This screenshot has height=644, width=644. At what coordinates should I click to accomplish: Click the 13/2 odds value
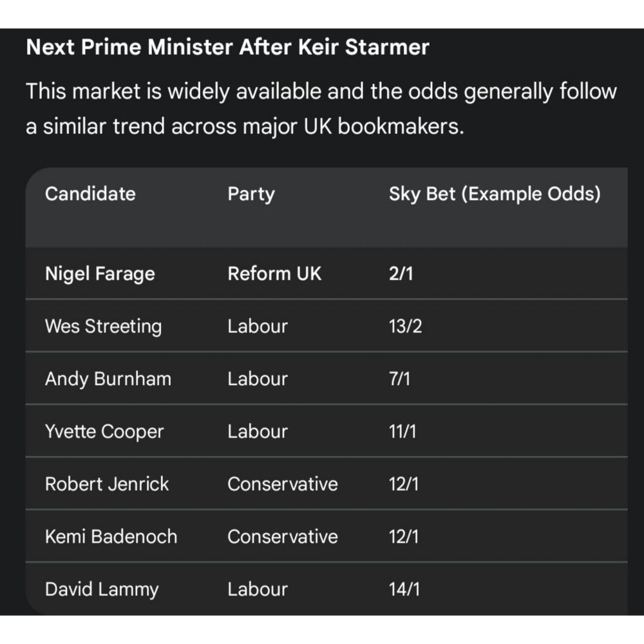point(405,326)
